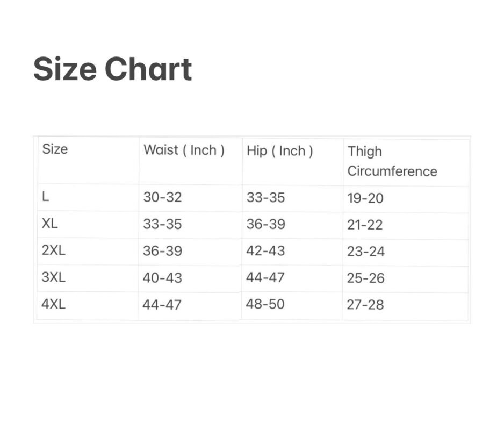The image size is (504, 430).
Task: Click the waist value in the 4XL row
Action: [x=162, y=305]
